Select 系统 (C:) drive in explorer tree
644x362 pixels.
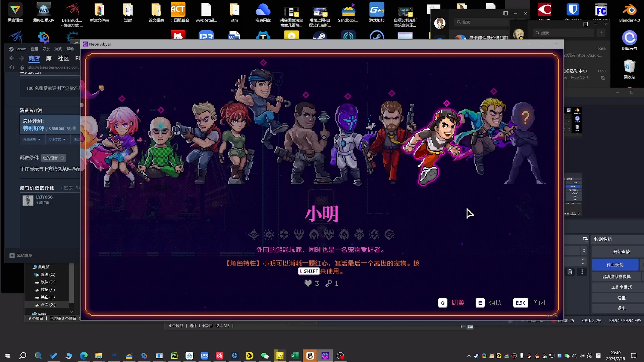tap(45, 275)
